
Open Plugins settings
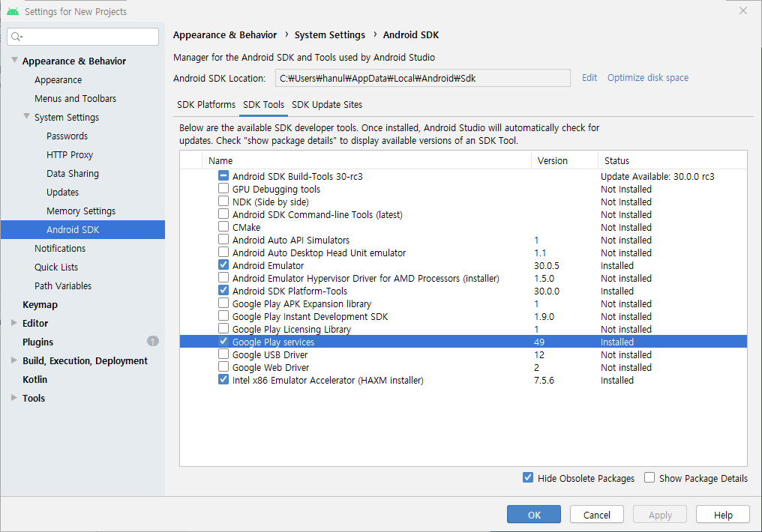[x=37, y=342]
